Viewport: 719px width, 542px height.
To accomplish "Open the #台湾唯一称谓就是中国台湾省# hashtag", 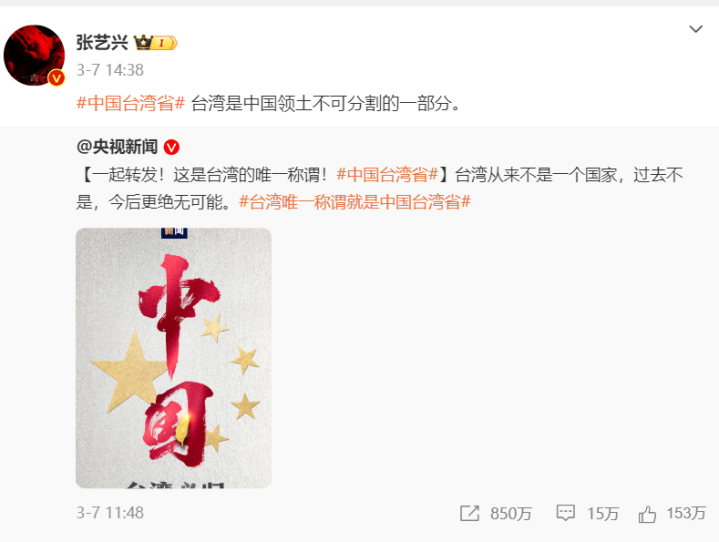I will [x=355, y=202].
